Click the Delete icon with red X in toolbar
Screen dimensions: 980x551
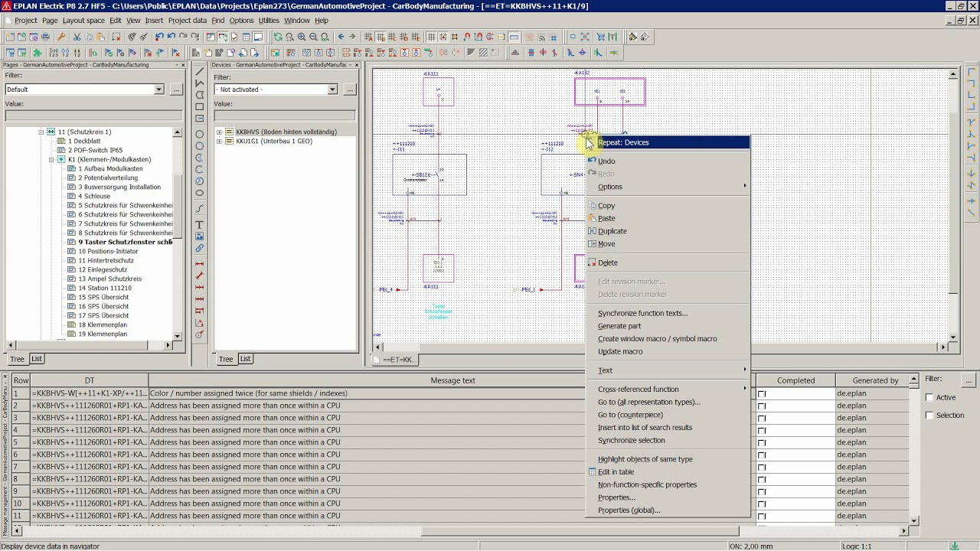[x=116, y=36]
